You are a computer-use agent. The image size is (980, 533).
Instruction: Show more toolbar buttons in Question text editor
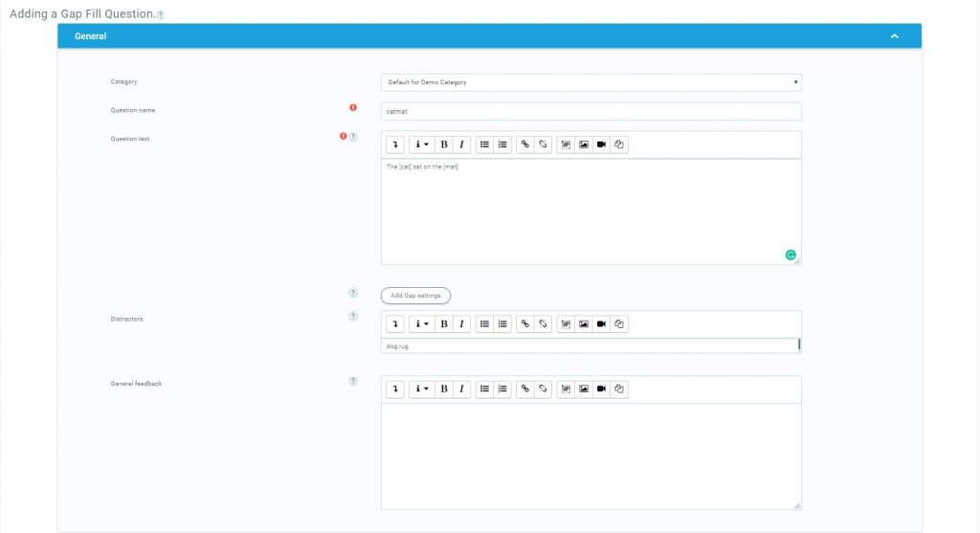(395, 144)
